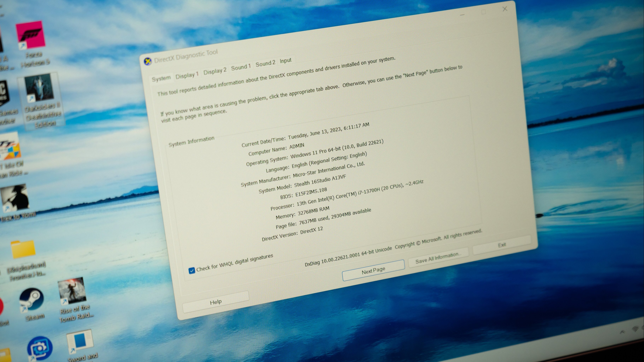The image size is (644, 362).
Task: Close the DirectX Diagnostic Tool window
Action: pyautogui.click(x=505, y=9)
